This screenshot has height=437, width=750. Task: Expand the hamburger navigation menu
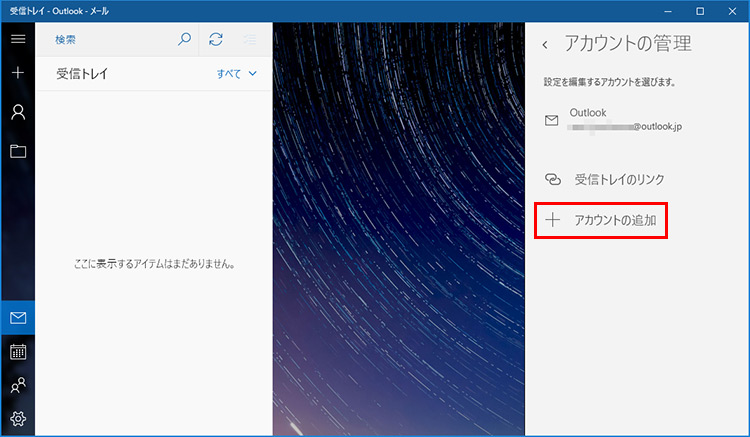point(17,39)
